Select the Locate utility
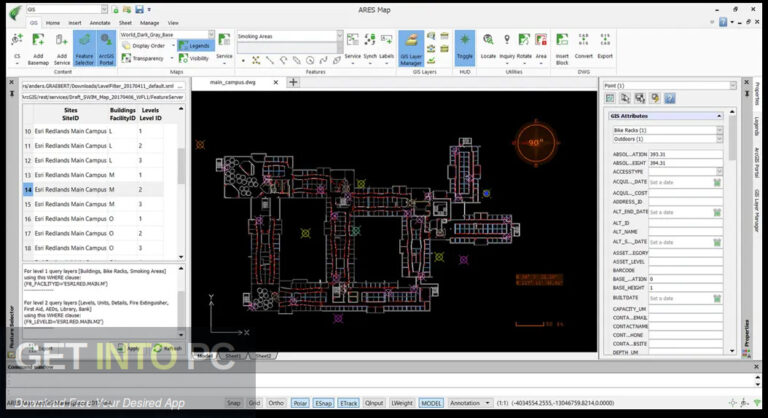This screenshot has width=768, height=418. 488,47
